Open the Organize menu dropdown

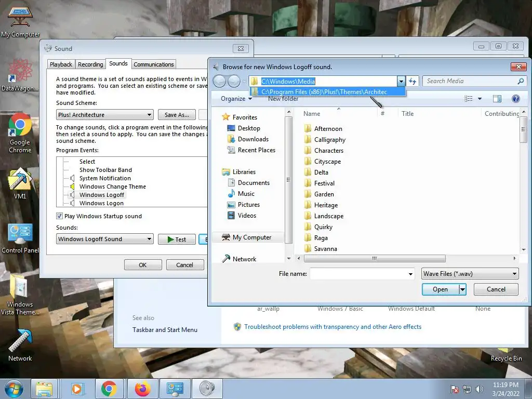coord(236,99)
